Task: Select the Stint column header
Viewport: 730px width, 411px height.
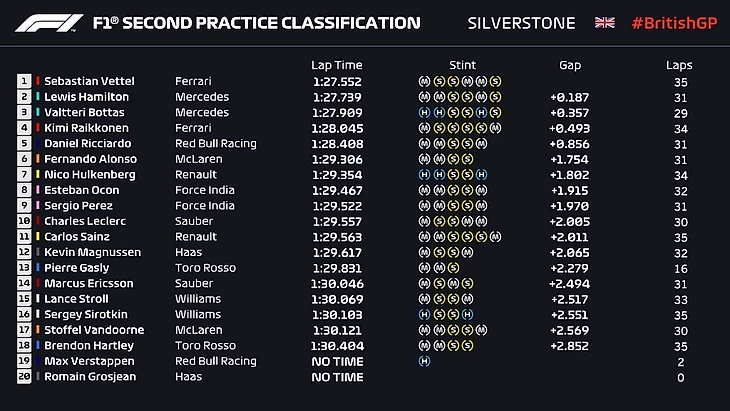Action: [463, 65]
